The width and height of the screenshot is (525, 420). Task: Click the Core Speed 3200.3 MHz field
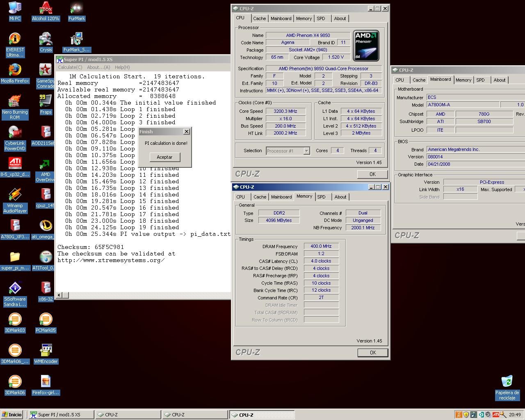(285, 111)
